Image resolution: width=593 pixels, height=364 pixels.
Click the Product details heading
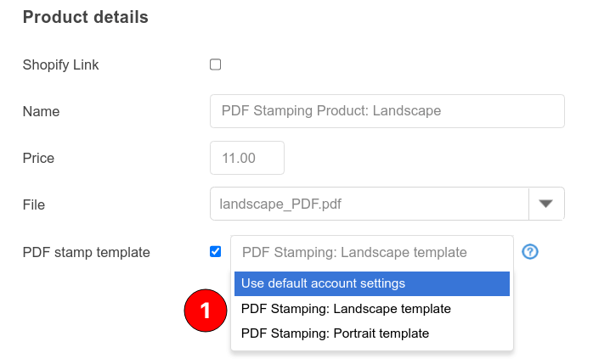pyautogui.click(x=85, y=17)
